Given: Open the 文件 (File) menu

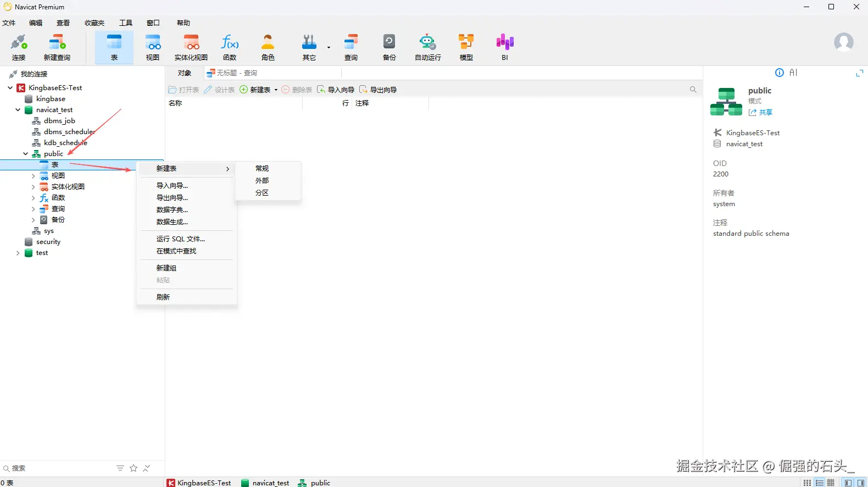Looking at the screenshot, I should tap(9, 23).
